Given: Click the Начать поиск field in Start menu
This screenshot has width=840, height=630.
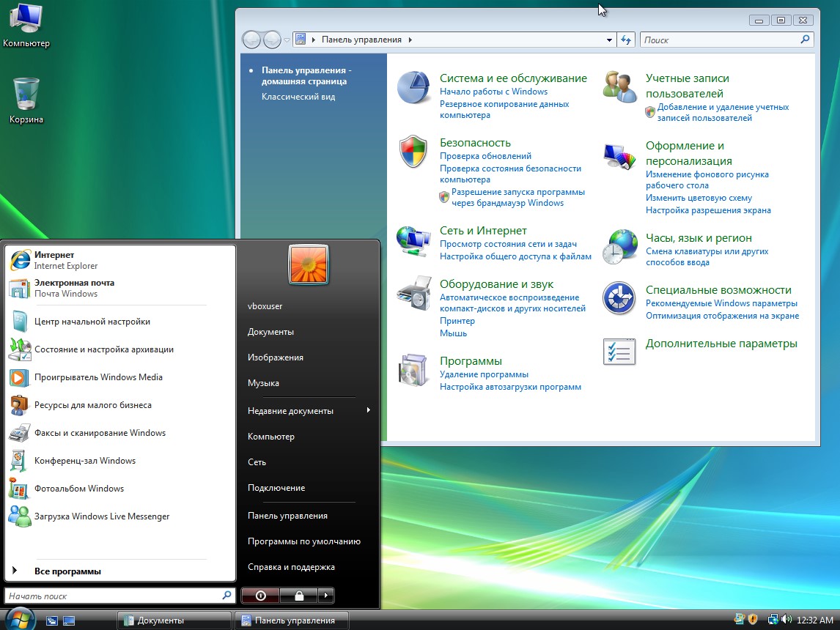Looking at the screenshot, I should [x=120, y=596].
